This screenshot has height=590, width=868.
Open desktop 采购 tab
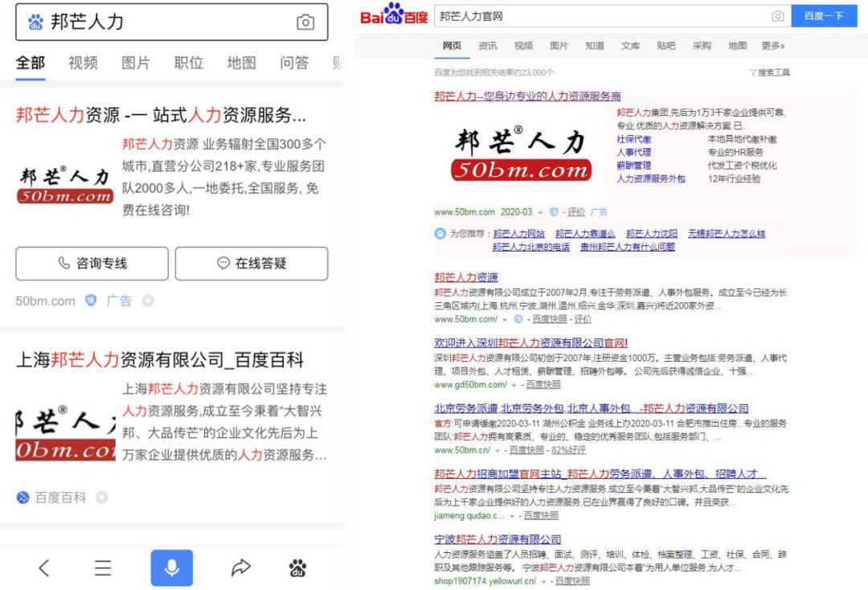pyautogui.click(x=702, y=45)
